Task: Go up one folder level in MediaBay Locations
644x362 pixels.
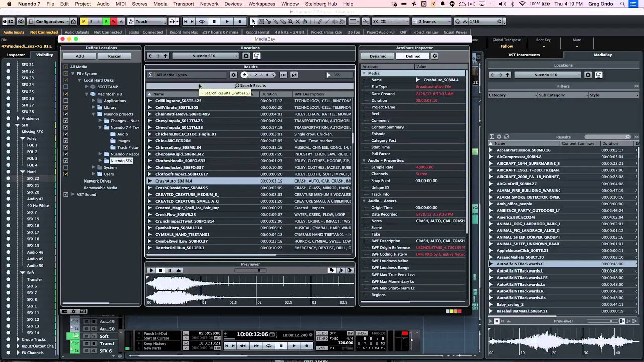Action: [165, 56]
